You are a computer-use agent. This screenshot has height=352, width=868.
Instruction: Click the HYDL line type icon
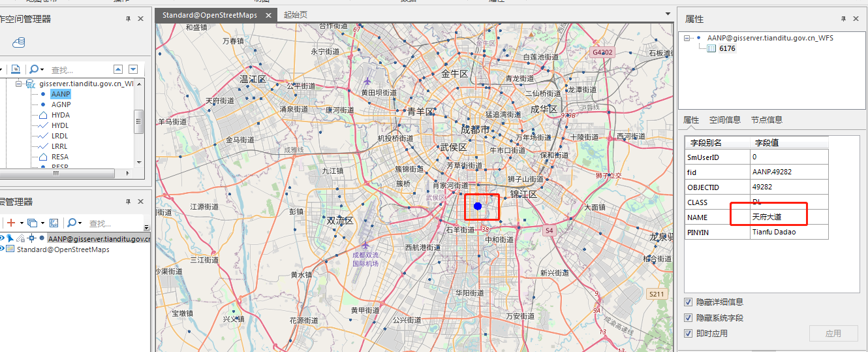[42, 125]
